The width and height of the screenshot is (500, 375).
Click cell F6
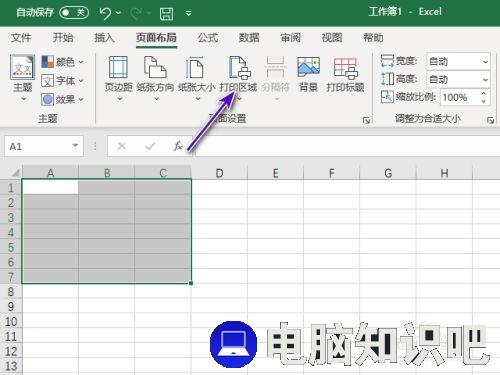[x=332, y=262]
